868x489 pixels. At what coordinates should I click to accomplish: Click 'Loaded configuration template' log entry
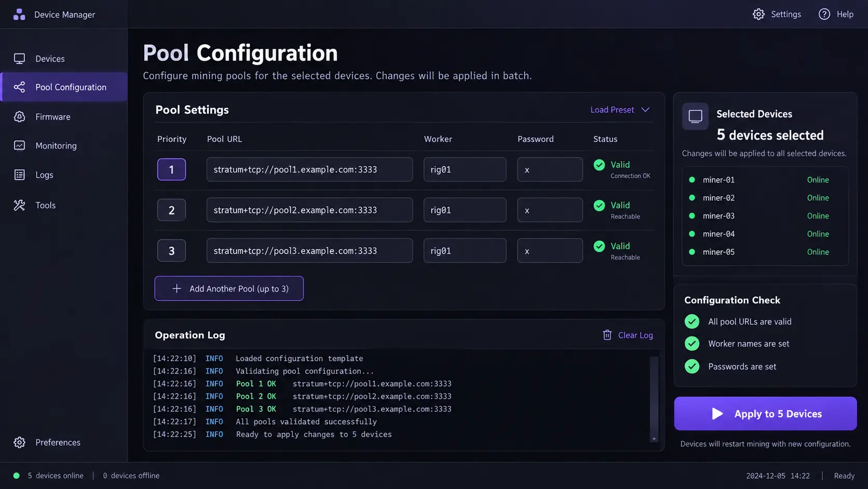(x=300, y=359)
